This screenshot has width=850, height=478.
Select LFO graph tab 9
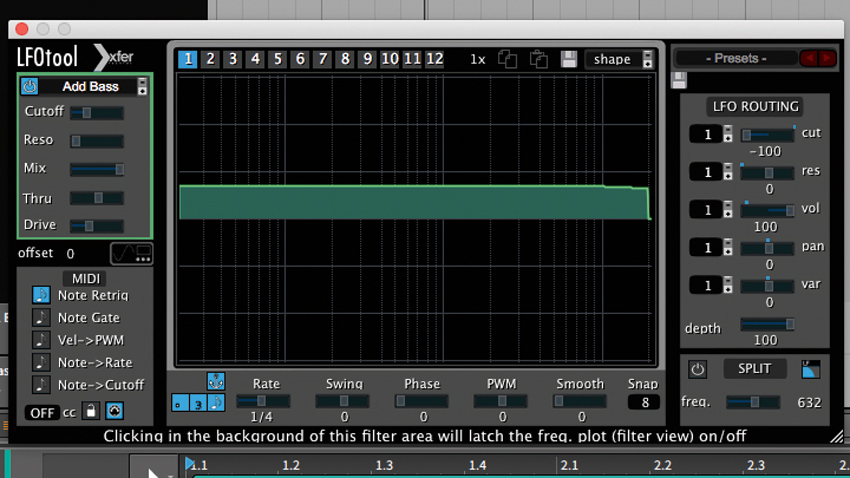(x=368, y=59)
